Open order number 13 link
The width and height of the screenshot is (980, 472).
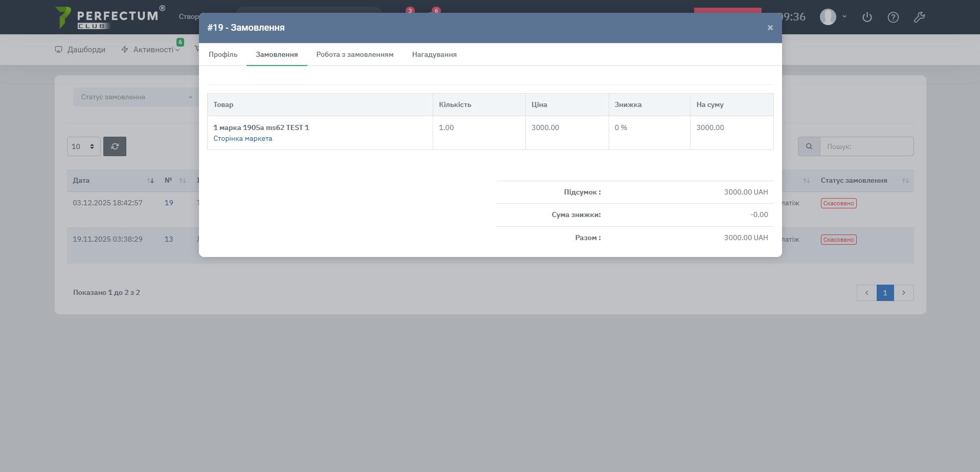pos(169,239)
